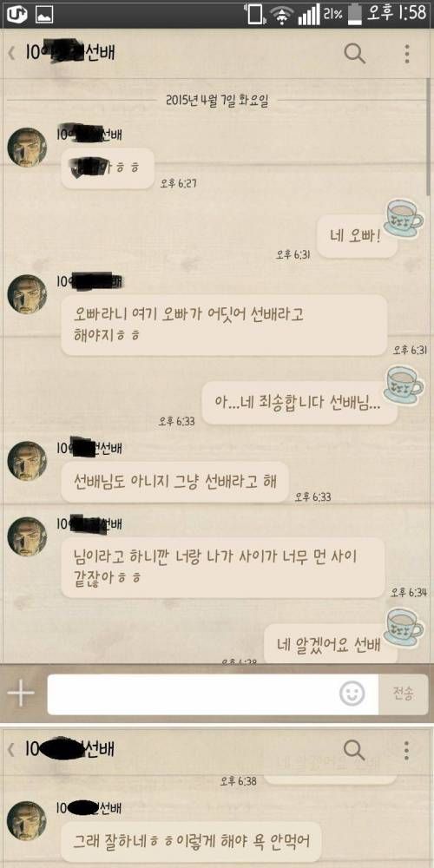The width and height of the screenshot is (434, 868).
Task: Tap the back chevron in the lower header
Action: 10,750
